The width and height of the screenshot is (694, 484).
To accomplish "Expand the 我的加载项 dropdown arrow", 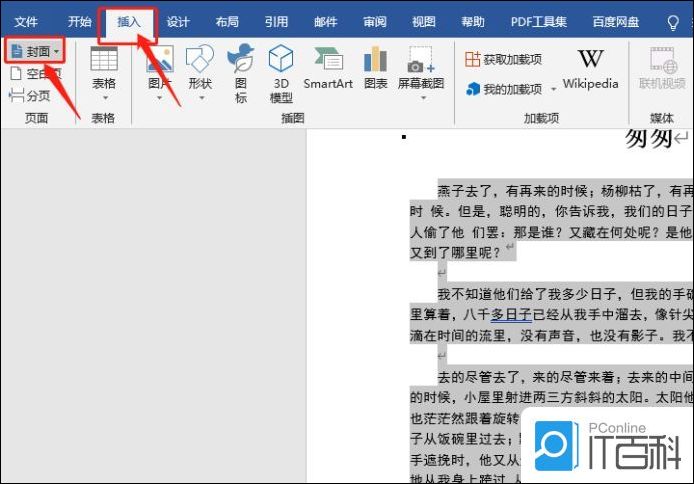I will pos(553,90).
